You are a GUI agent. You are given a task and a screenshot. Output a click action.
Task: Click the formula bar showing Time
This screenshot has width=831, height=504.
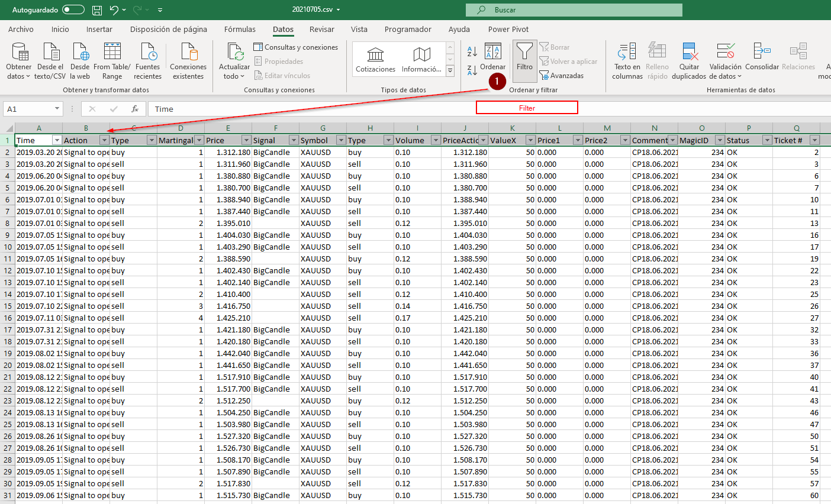click(x=489, y=109)
